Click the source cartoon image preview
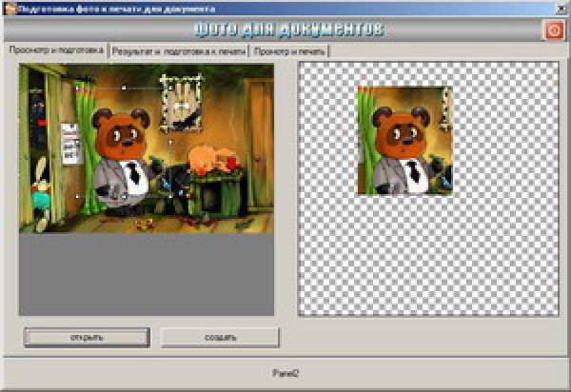The height and width of the screenshot is (392, 571). point(147,148)
